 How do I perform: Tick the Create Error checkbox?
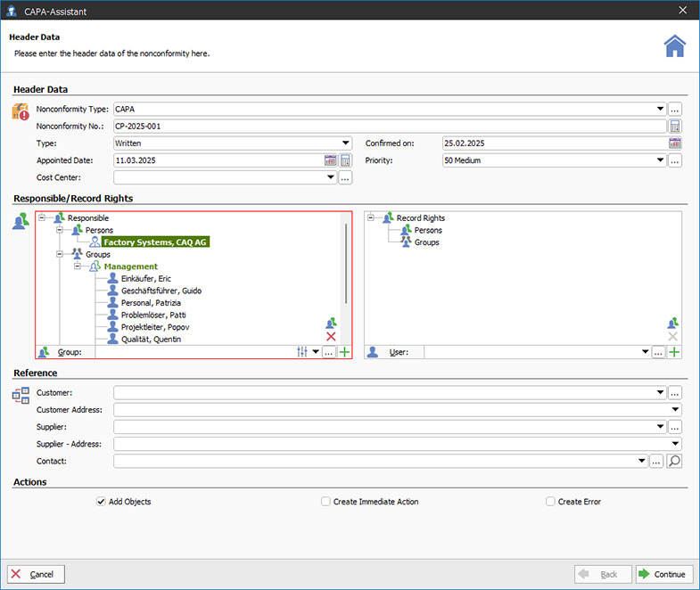click(x=551, y=502)
